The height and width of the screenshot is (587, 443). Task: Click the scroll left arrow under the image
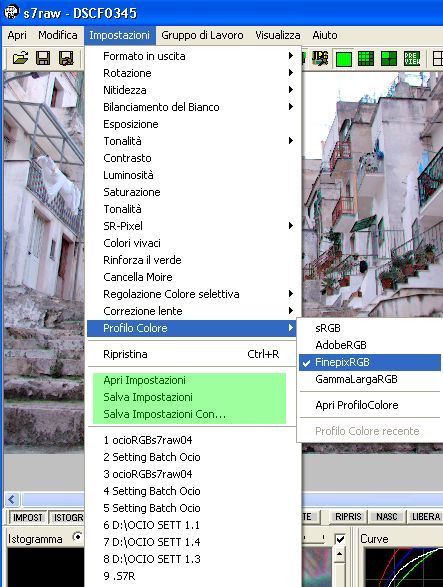(12, 499)
